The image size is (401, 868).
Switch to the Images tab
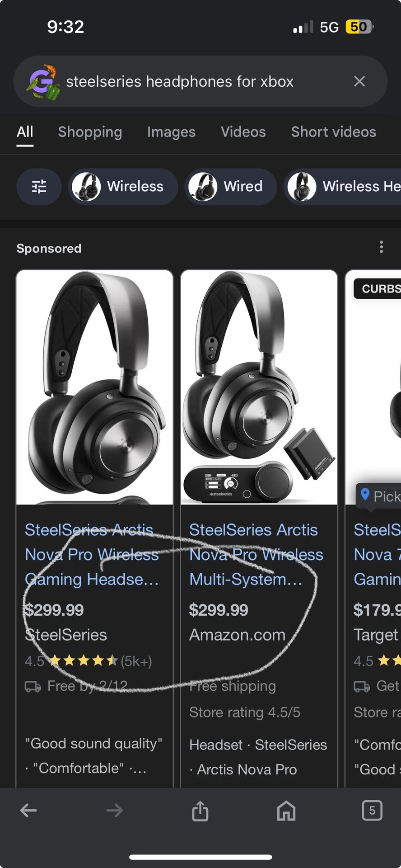[x=171, y=132]
